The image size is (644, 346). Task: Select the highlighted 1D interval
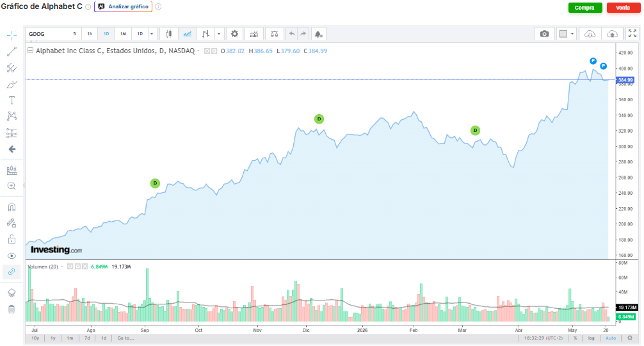point(106,34)
